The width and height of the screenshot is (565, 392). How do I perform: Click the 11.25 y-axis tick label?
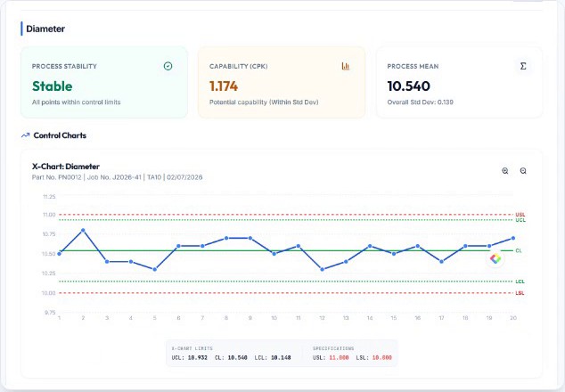(x=49, y=197)
